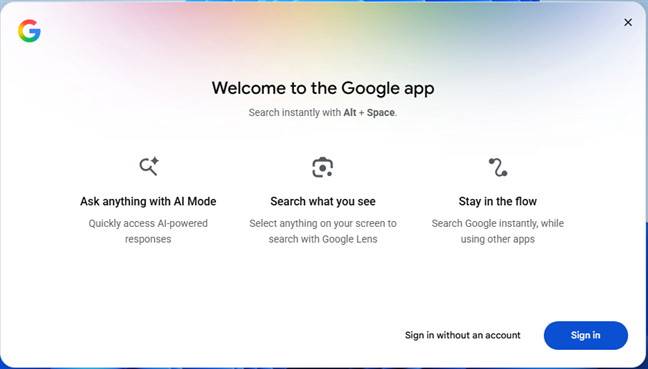Select 'Search what you see' heading
The height and width of the screenshot is (369, 648).
coord(323,201)
